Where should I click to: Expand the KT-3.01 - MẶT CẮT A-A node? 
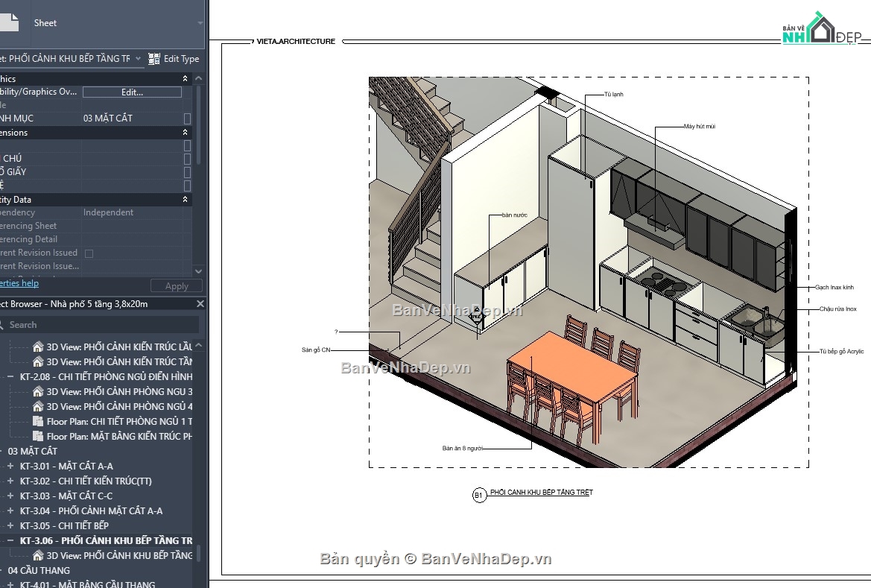click(x=10, y=467)
